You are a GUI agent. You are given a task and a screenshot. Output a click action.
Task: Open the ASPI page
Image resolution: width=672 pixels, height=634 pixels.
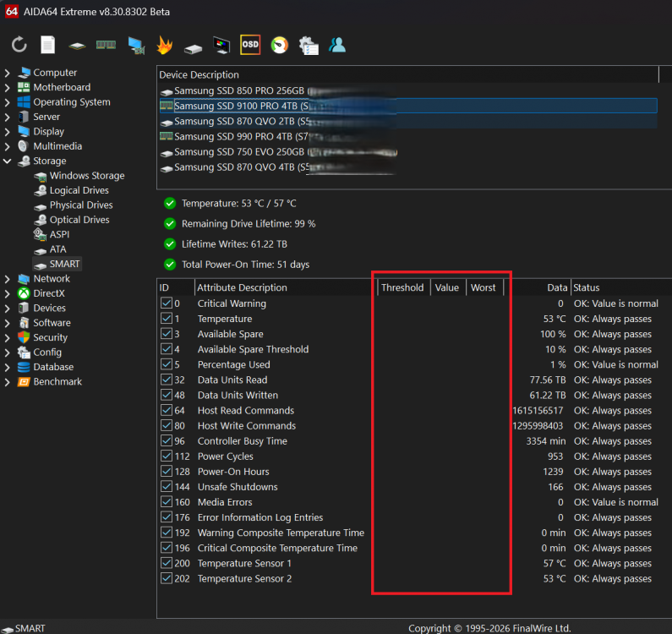[x=59, y=234]
